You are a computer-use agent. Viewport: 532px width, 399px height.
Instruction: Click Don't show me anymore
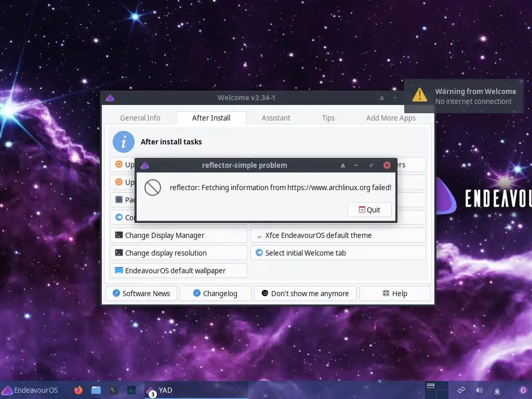click(x=305, y=293)
